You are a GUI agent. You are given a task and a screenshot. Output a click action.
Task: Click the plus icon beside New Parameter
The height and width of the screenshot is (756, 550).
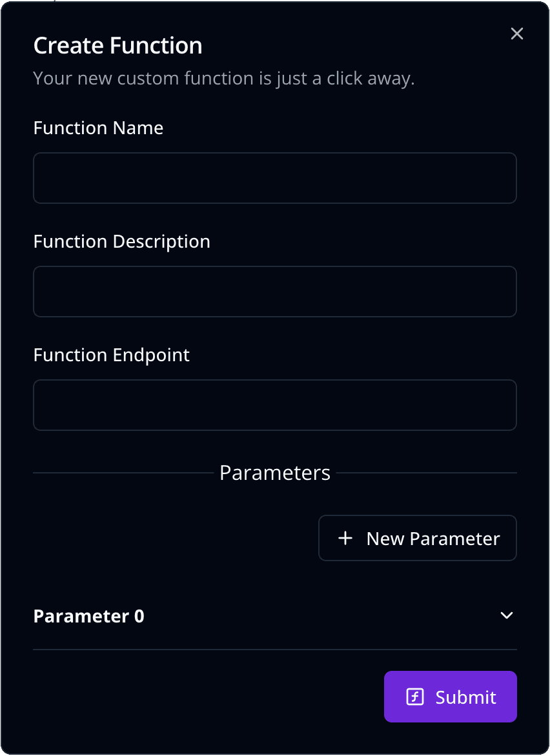click(345, 538)
